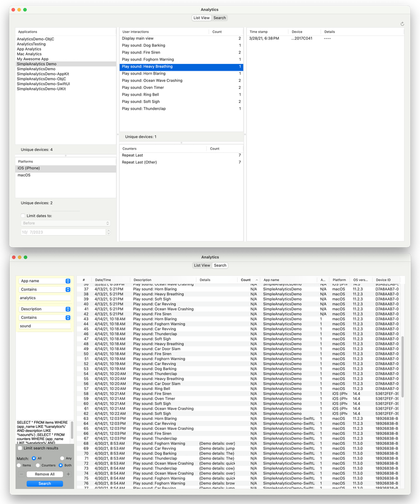Select Play sound: Dog Barking interaction row

pyautogui.click(x=181, y=45)
